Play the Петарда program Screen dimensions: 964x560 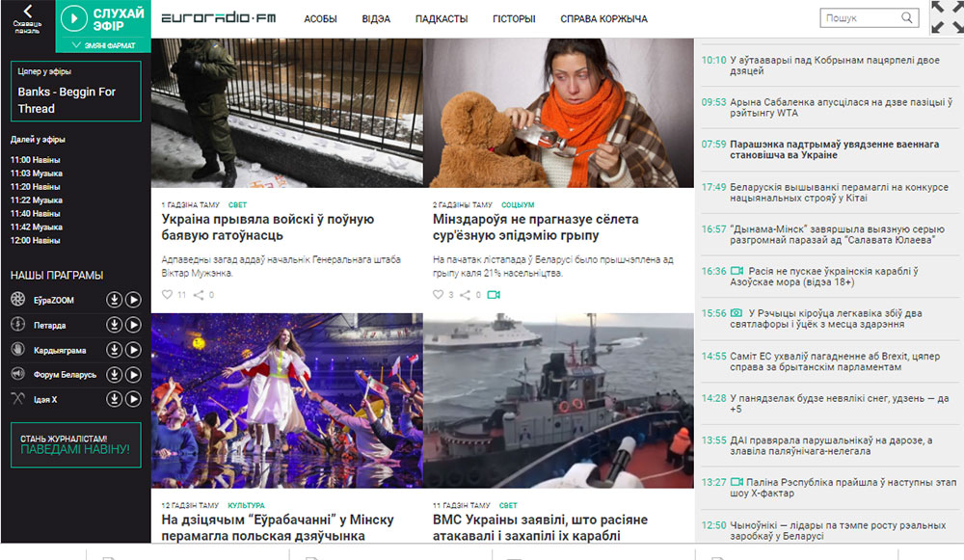coord(133,325)
